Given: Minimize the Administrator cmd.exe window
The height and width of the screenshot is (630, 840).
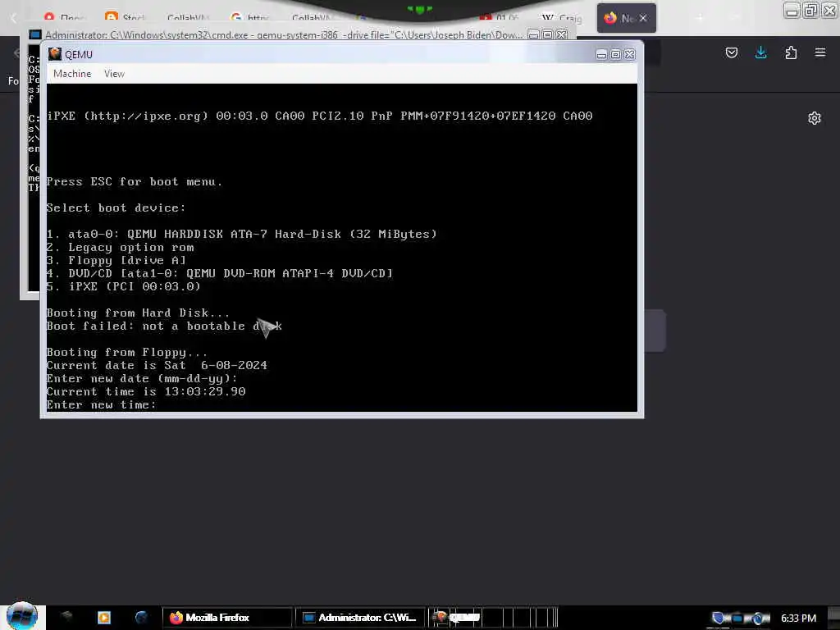Looking at the screenshot, I should point(533,34).
